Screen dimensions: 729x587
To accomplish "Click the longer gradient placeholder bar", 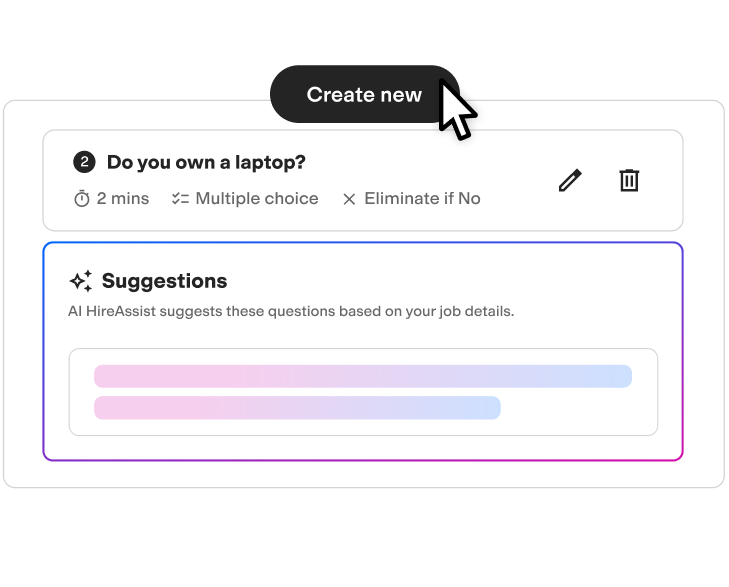I will pyautogui.click(x=363, y=376).
